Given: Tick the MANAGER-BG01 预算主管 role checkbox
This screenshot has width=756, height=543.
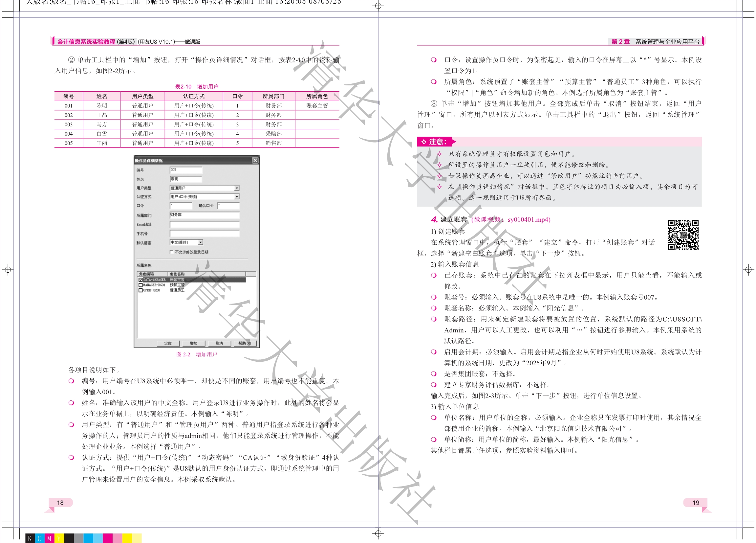Looking at the screenshot, I should tap(141, 285).
